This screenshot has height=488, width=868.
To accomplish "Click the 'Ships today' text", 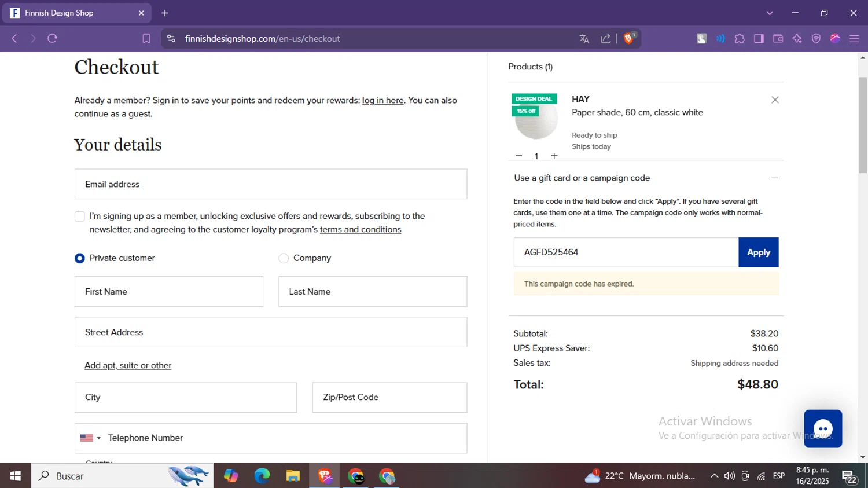I will tap(591, 146).
